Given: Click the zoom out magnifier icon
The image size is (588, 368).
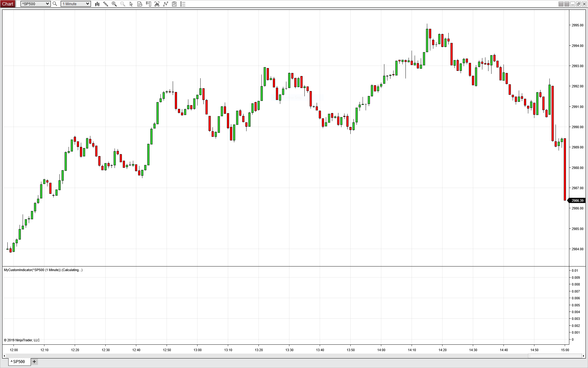Looking at the screenshot, I should tap(123, 4).
